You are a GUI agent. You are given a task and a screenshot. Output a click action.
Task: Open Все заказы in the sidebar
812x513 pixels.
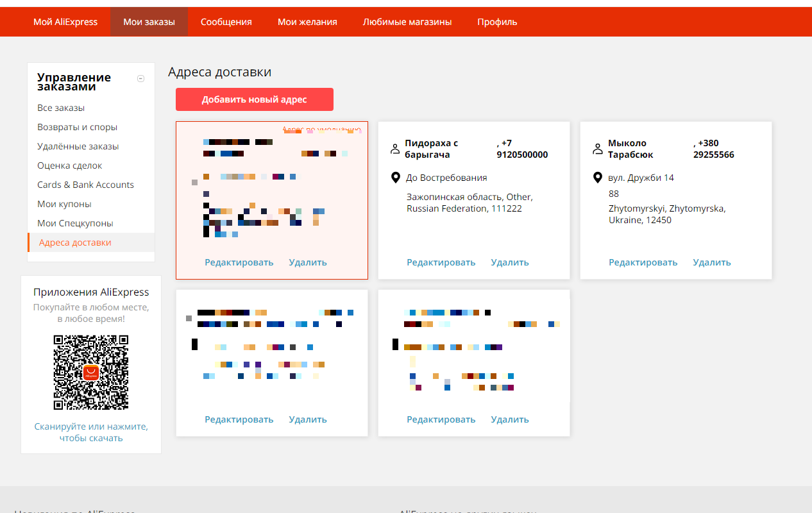[x=61, y=108]
